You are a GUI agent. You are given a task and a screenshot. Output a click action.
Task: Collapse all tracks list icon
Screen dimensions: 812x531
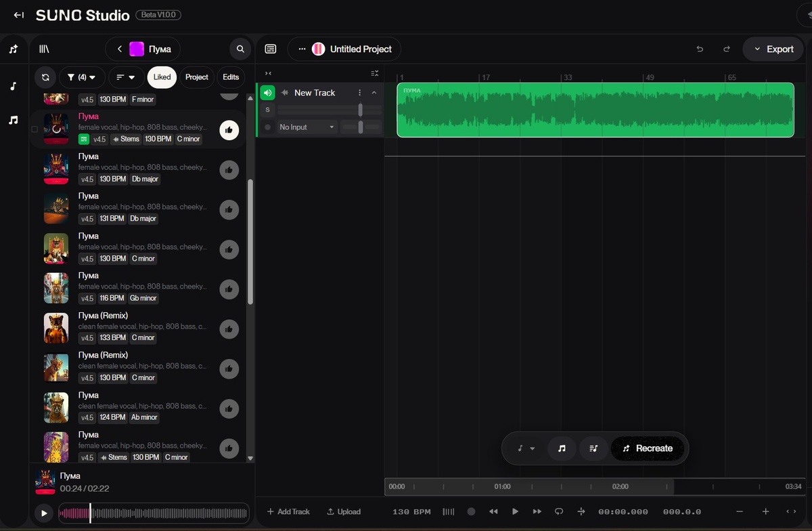[x=374, y=73]
